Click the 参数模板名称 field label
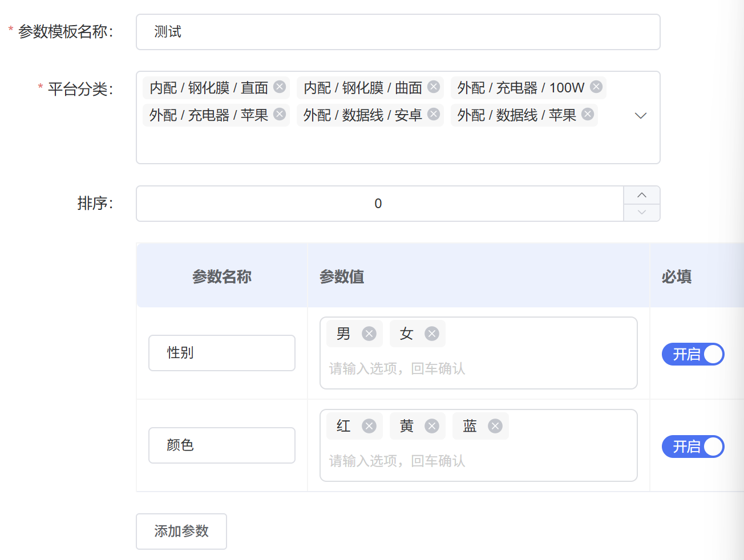The width and height of the screenshot is (744, 560). coord(66,31)
